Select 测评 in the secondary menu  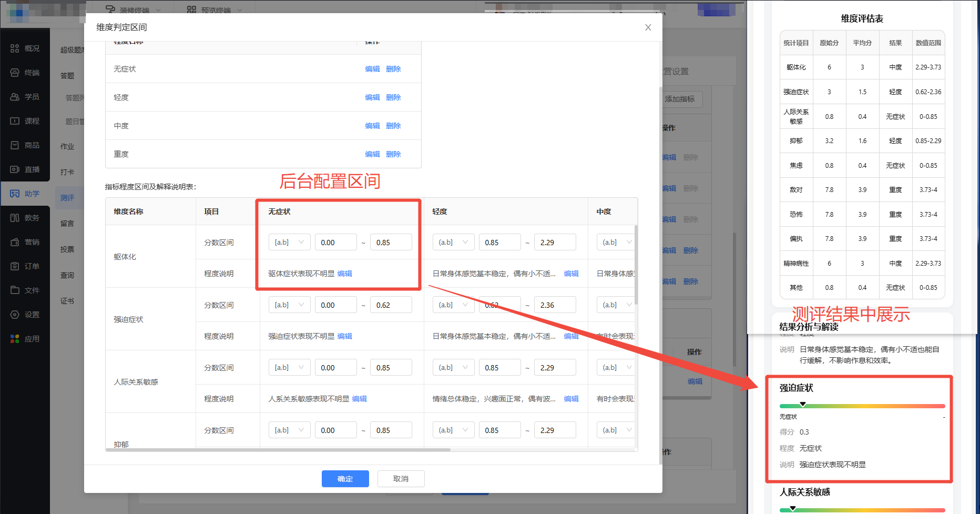tap(67, 198)
